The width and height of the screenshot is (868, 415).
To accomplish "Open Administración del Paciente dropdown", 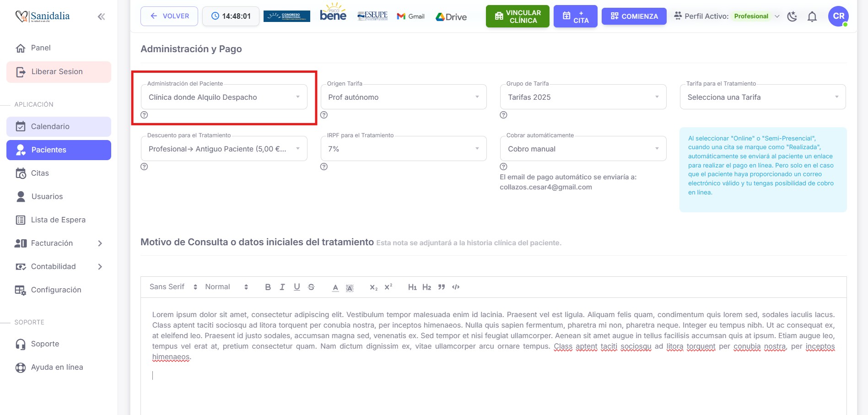I will [224, 97].
